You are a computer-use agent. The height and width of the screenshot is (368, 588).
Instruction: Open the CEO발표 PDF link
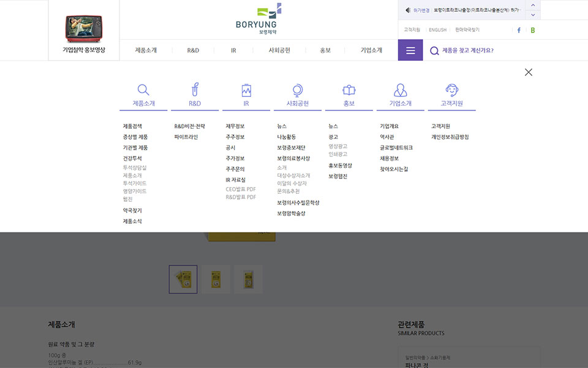coord(241,190)
